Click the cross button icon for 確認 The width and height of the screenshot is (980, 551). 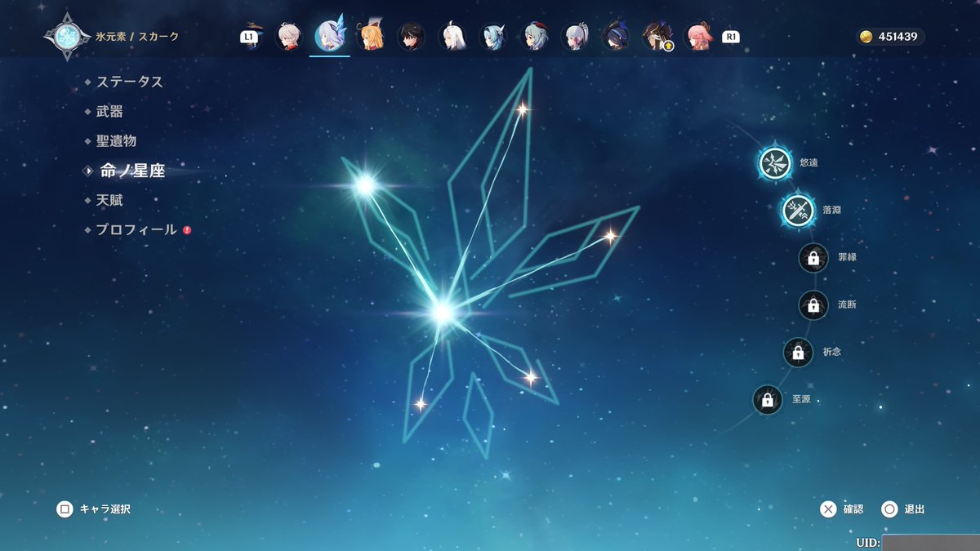(828, 509)
